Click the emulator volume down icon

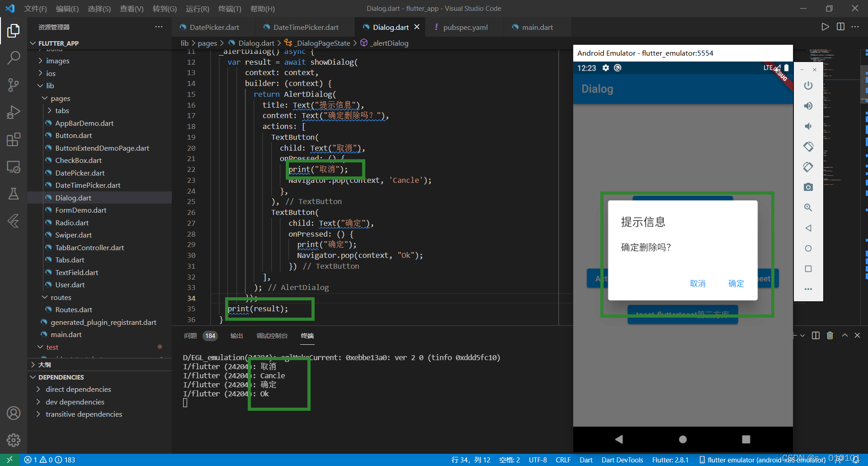tap(808, 126)
